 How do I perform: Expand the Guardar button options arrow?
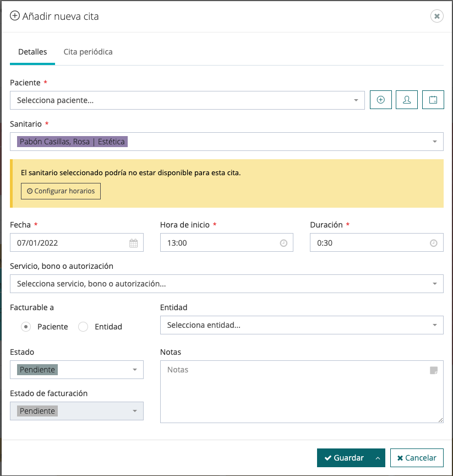(x=378, y=458)
